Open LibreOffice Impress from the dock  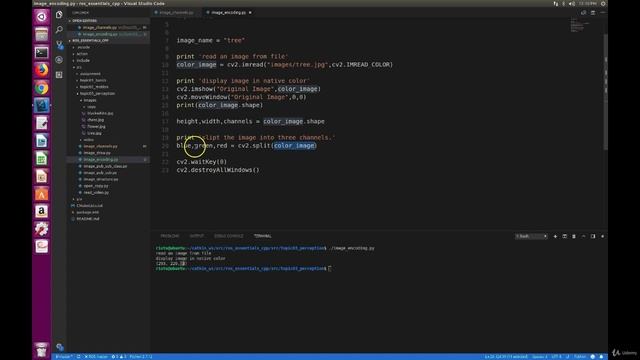tap(41, 176)
